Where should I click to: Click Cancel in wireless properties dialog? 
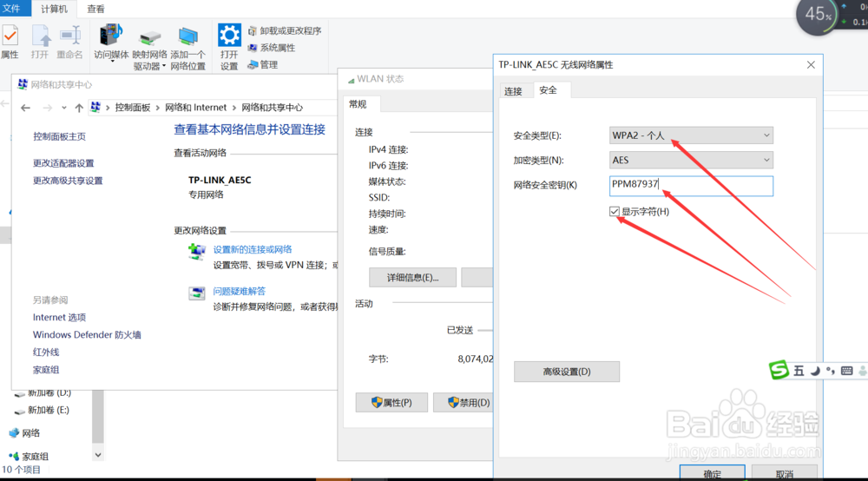tap(785, 473)
